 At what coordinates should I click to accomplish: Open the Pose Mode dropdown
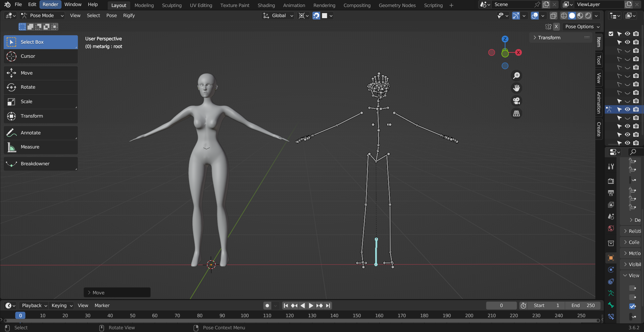[42, 15]
